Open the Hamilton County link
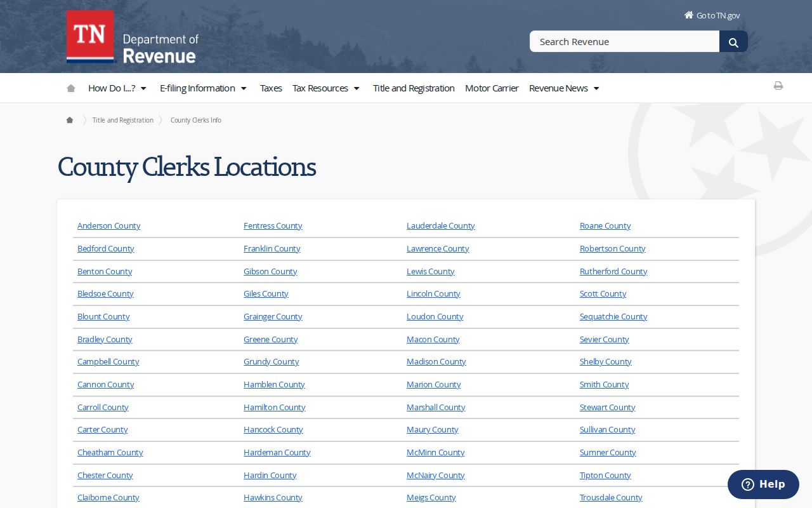This screenshot has width=812, height=508. click(275, 408)
